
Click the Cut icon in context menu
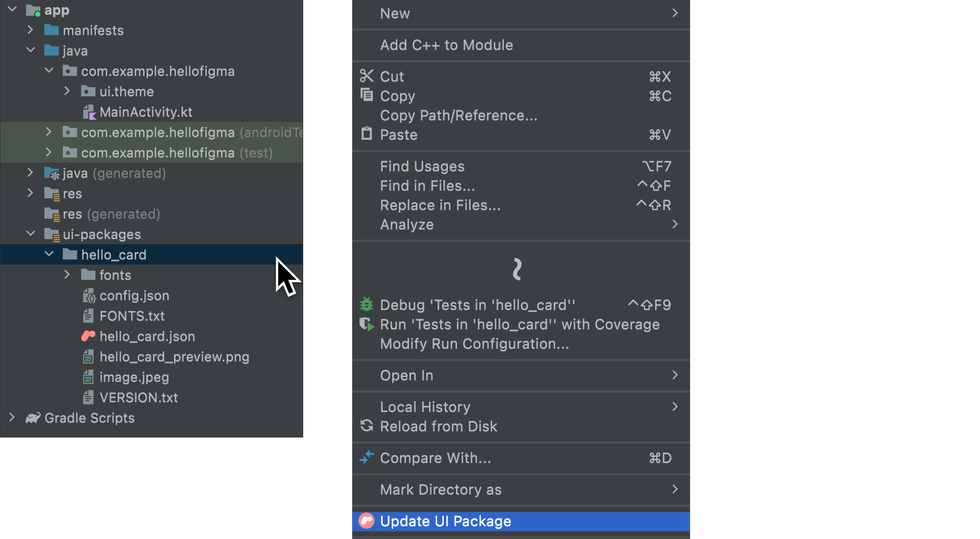367,76
